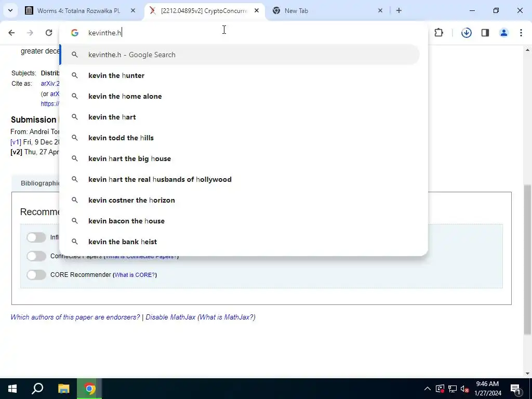Toggle the Connected Papers switch
532x399 pixels.
pyautogui.click(x=36, y=256)
